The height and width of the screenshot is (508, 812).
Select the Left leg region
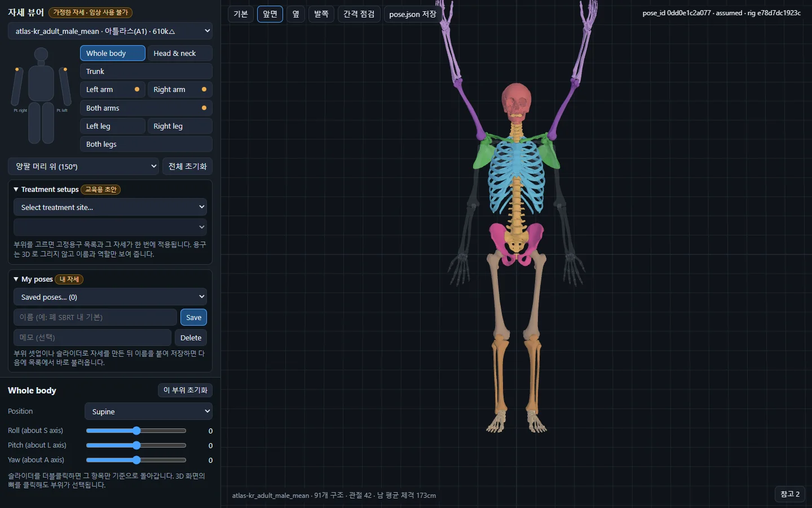click(x=113, y=126)
